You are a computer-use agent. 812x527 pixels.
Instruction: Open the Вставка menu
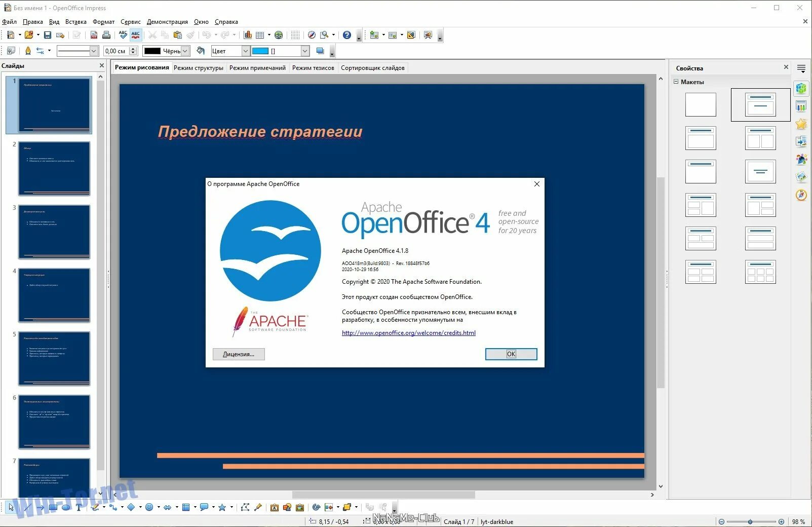click(75, 22)
